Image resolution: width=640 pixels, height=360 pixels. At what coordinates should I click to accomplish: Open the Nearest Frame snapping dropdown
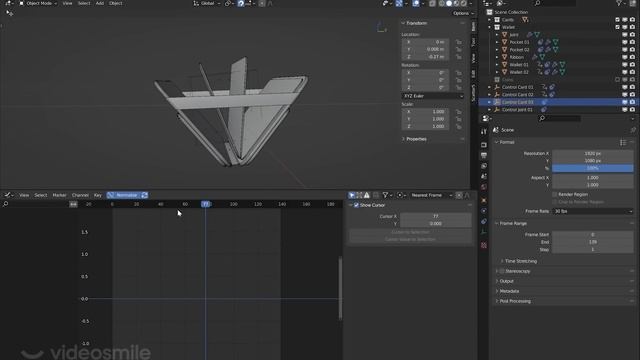tap(432, 196)
